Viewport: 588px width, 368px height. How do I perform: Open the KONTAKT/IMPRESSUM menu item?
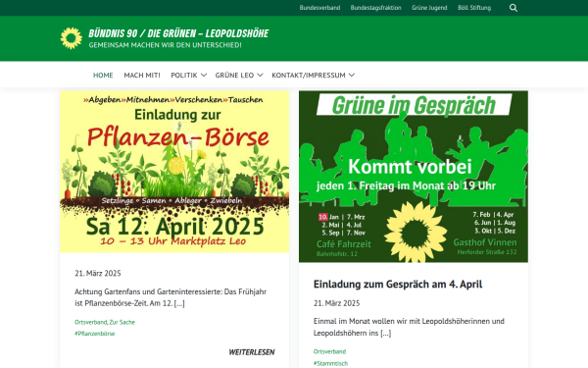pyautogui.click(x=309, y=76)
